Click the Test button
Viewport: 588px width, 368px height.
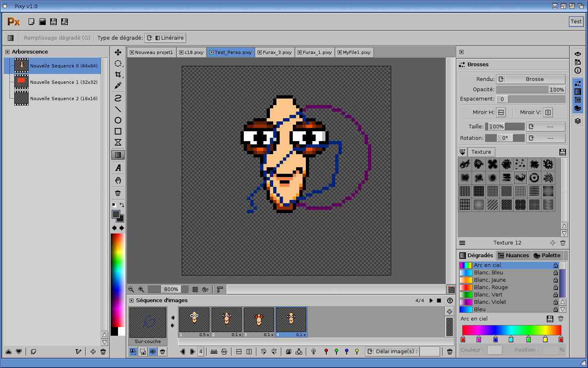[576, 22]
